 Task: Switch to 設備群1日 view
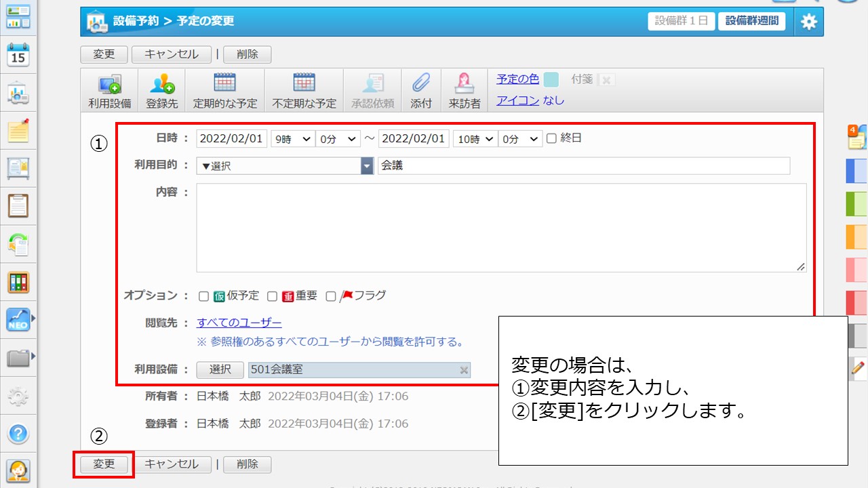682,21
